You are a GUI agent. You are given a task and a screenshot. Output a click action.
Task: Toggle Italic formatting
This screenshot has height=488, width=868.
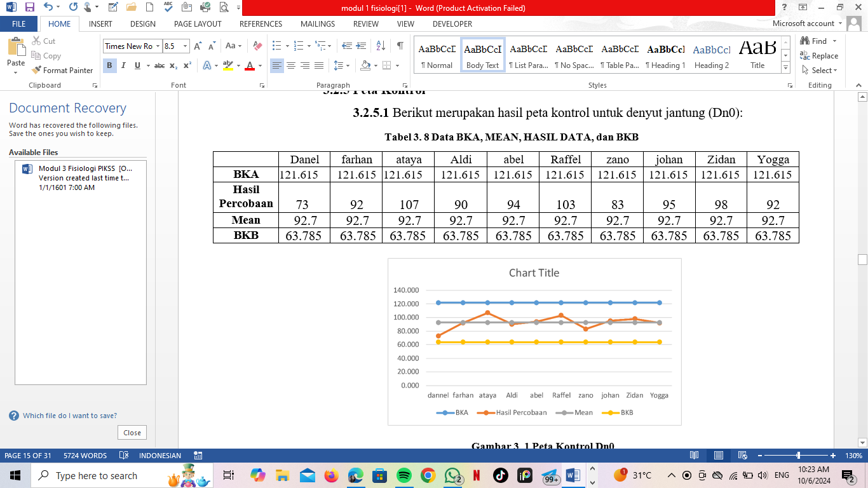click(123, 65)
